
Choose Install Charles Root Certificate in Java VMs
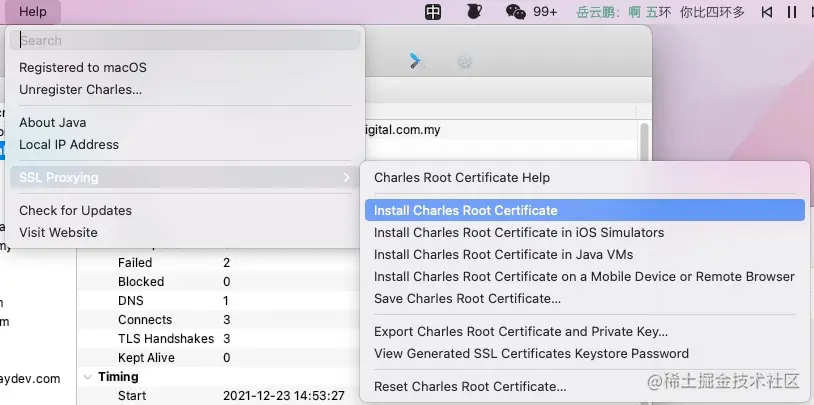503,254
